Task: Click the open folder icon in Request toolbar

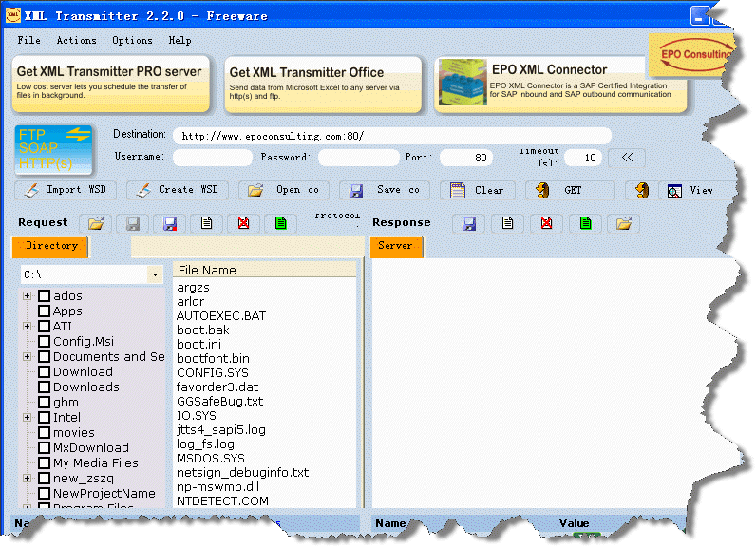Action: (x=97, y=224)
